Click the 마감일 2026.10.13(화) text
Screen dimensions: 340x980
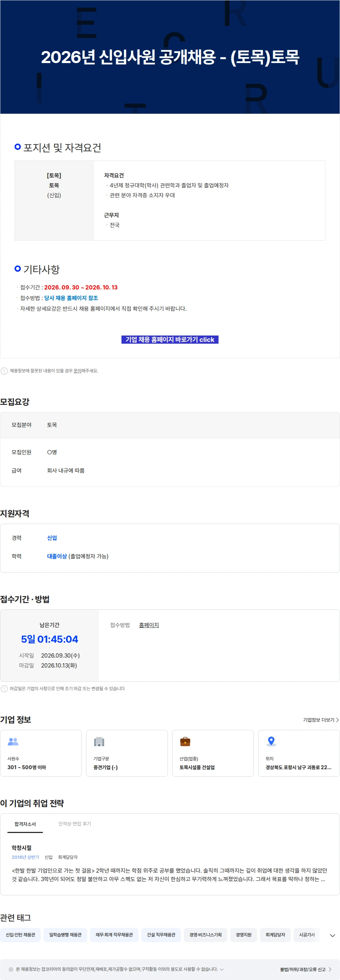click(x=48, y=665)
